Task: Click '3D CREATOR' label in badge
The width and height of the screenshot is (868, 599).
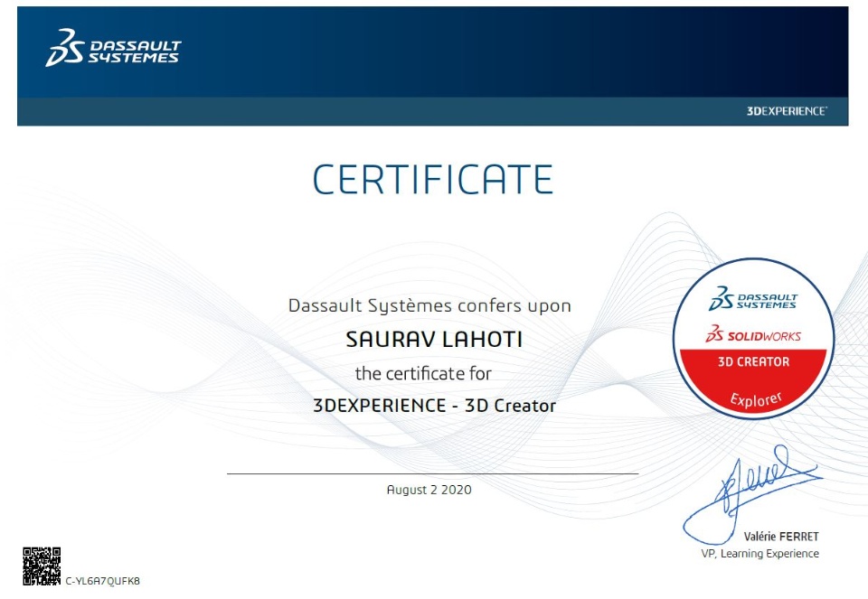Action: tap(753, 362)
